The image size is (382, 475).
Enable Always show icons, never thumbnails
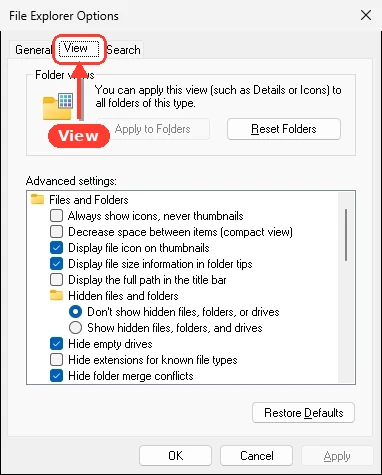[x=56, y=216]
